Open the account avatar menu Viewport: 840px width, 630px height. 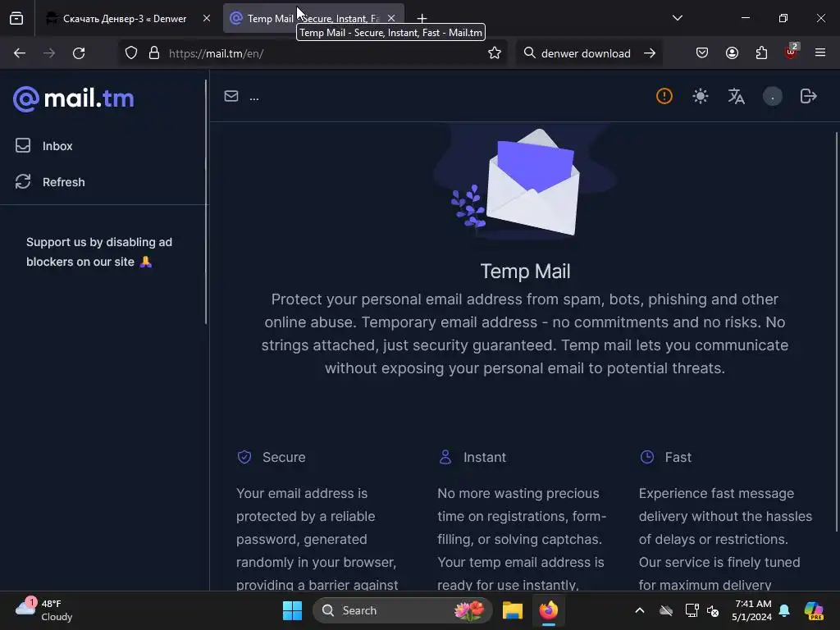coord(773,97)
